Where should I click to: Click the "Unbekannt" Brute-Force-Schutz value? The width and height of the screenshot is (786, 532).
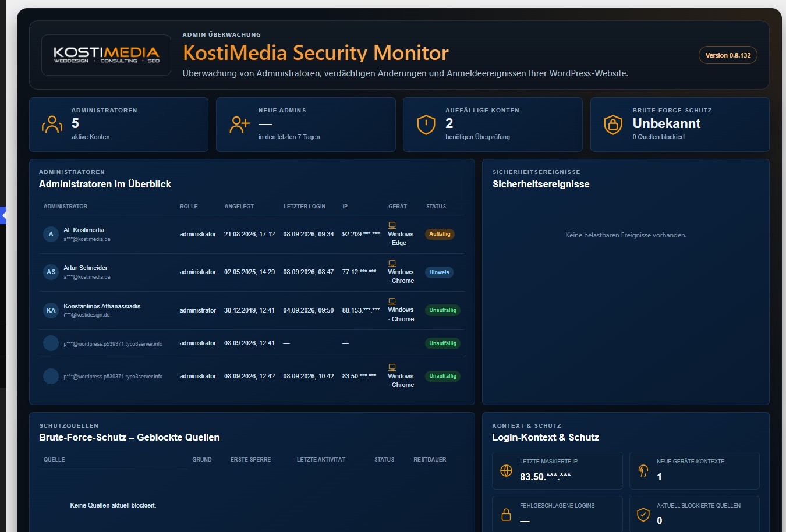tap(667, 123)
